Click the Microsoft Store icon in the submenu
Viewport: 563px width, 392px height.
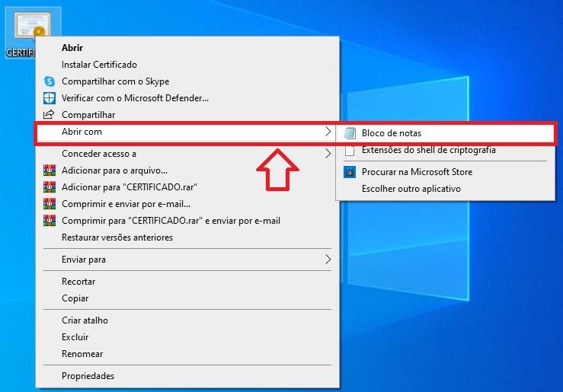pyautogui.click(x=350, y=172)
